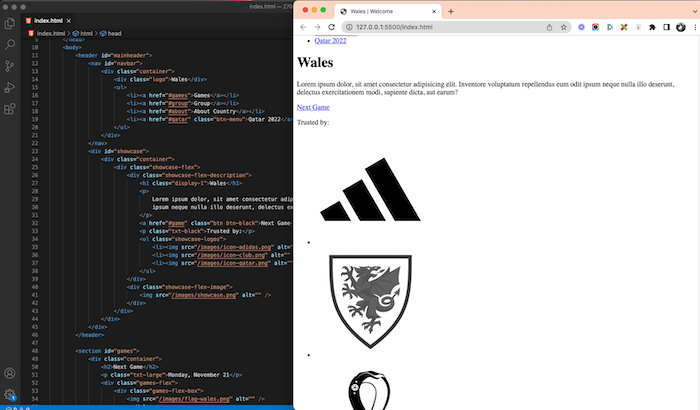The width and height of the screenshot is (700, 410).
Task: Click line number 48 in the gutter
Action: click(x=35, y=351)
